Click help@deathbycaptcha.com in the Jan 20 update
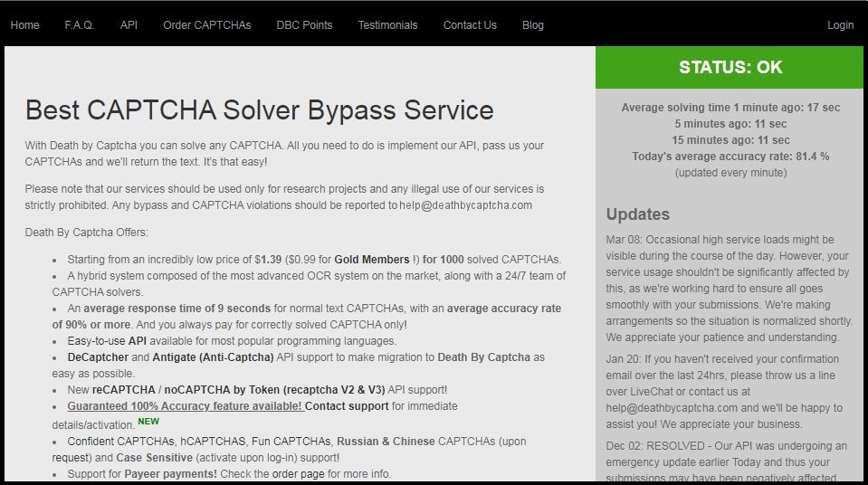Viewport: 868px width, 485px height. coord(672,408)
